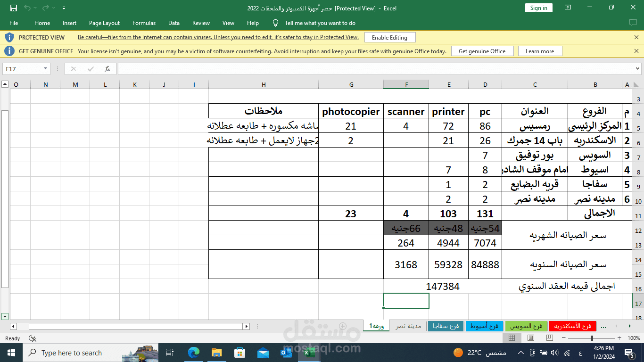
Task: Open the Help tab
Action: (253, 23)
